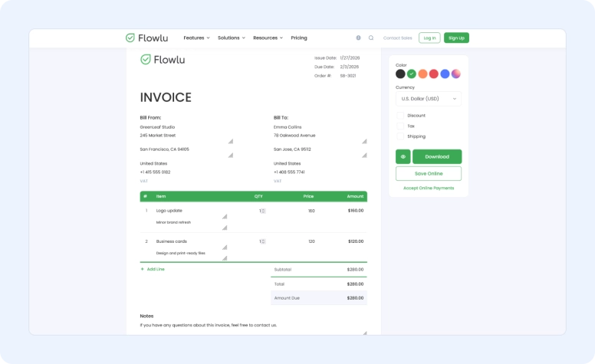
Task: Click the San Francisco, CA 94105 field
Action: coord(164,149)
